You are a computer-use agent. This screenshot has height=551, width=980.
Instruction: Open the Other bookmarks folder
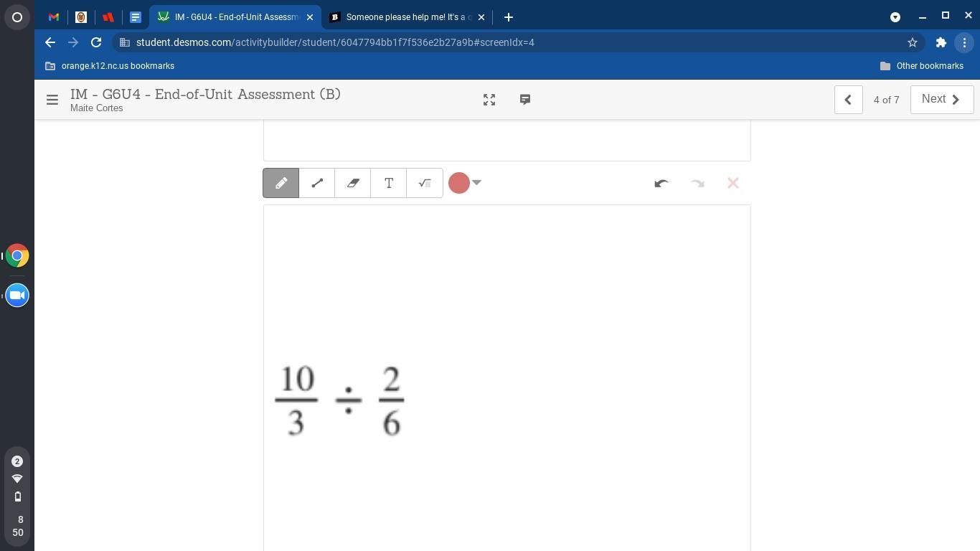click(922, 66)
